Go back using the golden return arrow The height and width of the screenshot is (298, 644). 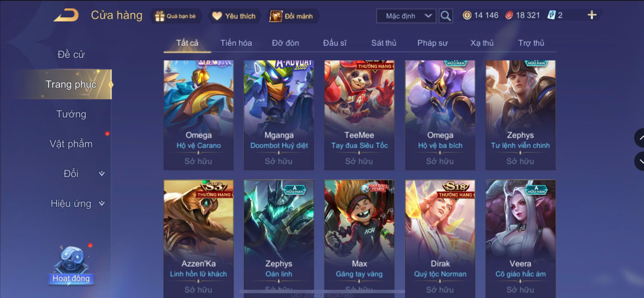coord(66,15)
